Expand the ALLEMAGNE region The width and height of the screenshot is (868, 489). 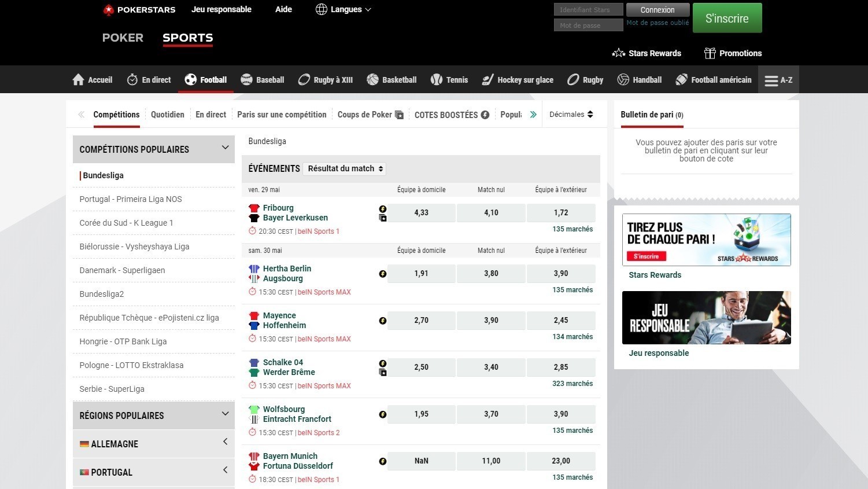tap(154, 444)
